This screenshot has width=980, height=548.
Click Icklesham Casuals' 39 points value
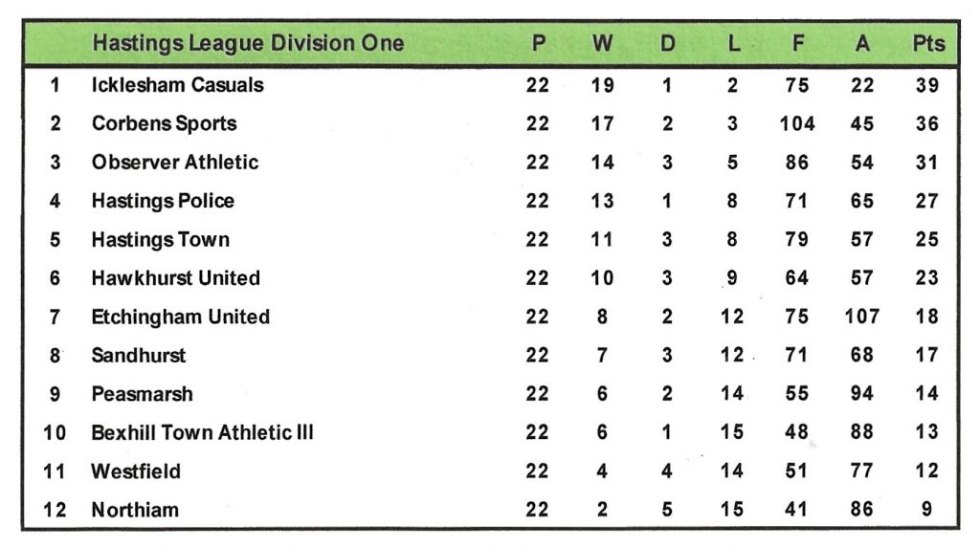926,85
